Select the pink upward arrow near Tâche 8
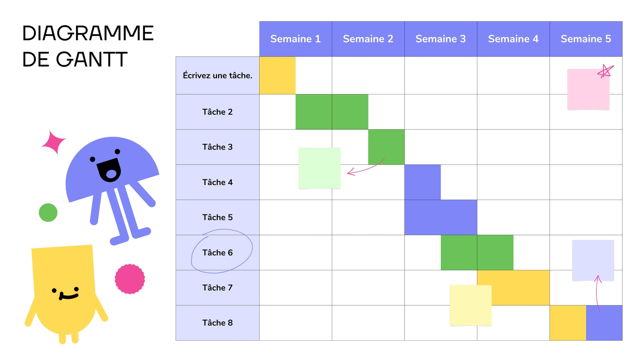The image size is (644, 362). click(x=598, y=294)
